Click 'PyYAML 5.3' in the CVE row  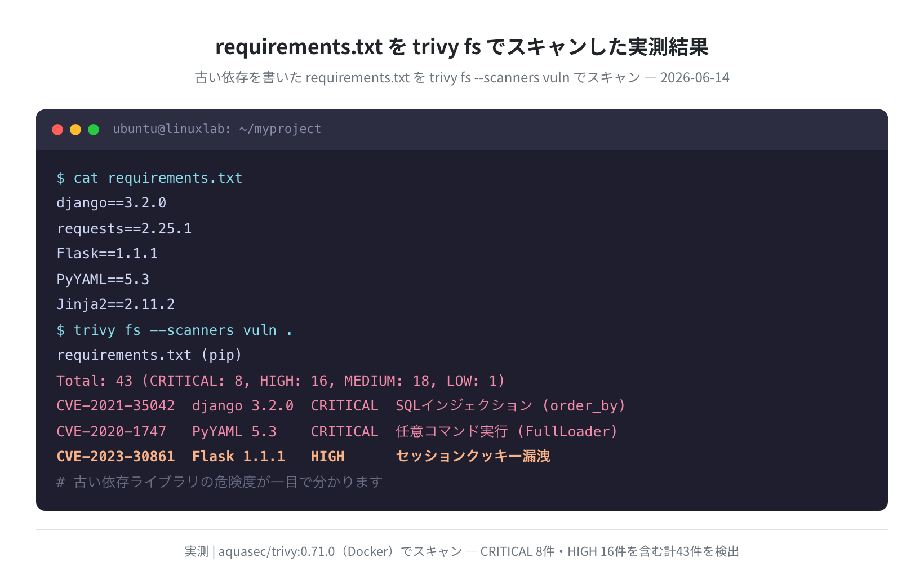tap(234, 431)
